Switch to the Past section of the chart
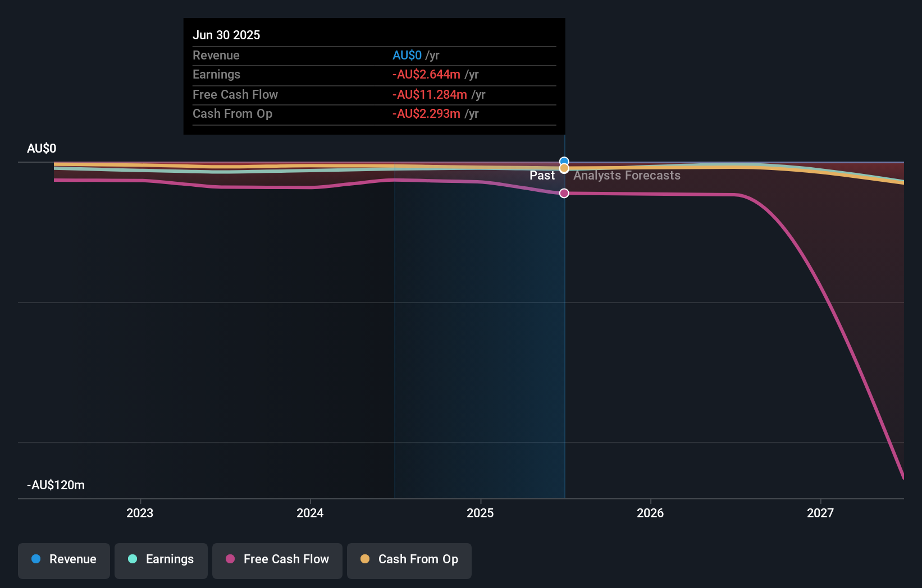Image resolution: width=922 pixels, height=588 pixels. (542, 175)
